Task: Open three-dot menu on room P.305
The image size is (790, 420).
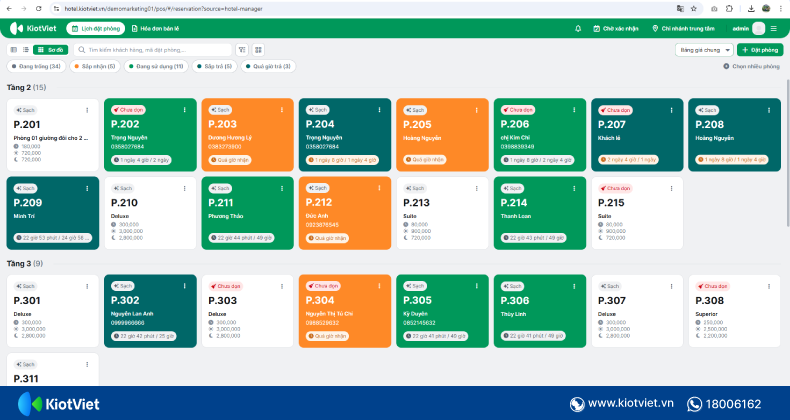Action: [477, 286]
